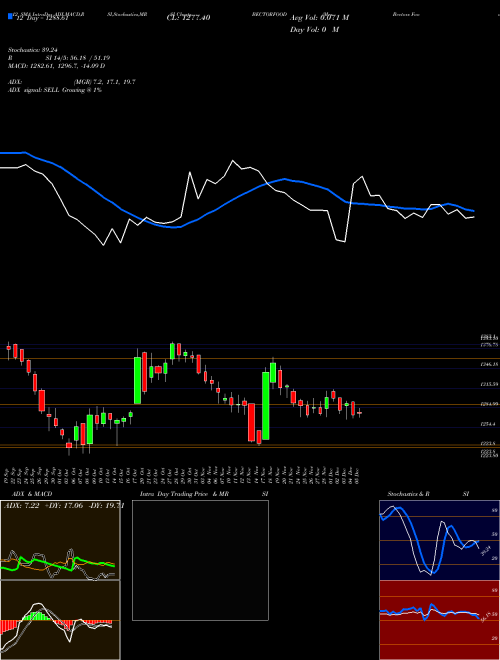Open the MACD histogram chart panel
The height and width of the screenshot is (660, 500).
click(60, 620)
